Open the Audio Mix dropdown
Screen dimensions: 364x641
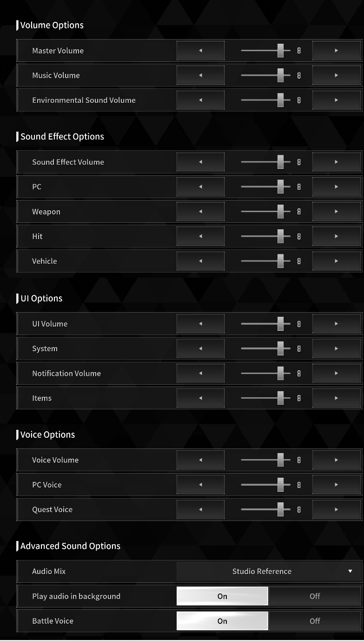point(269,571)
